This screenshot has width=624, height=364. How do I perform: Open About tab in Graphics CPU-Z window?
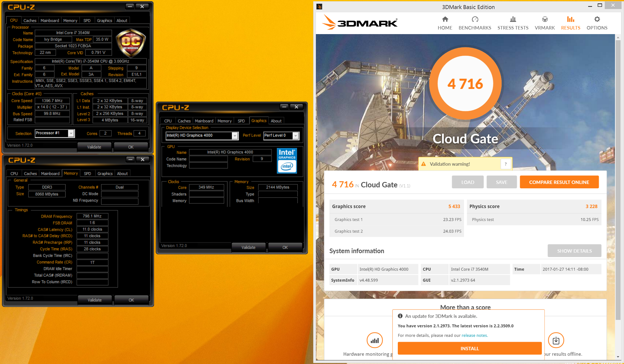click(276, 121)
